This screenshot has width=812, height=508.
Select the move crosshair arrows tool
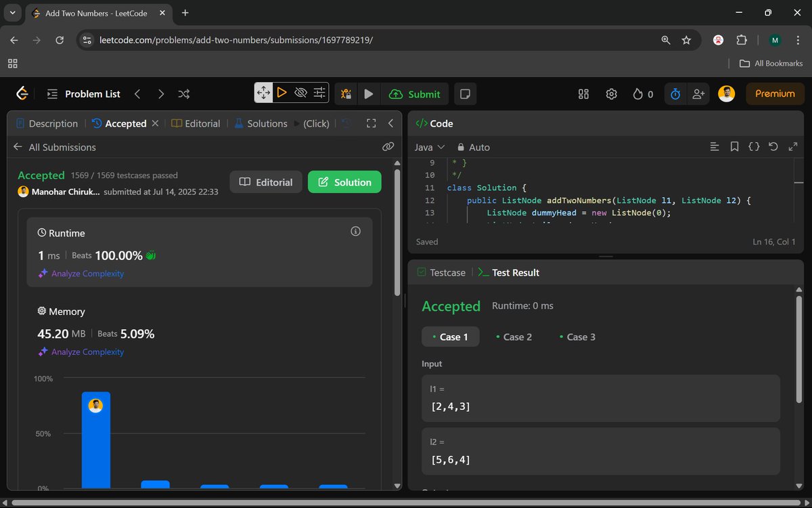point(263,93)
